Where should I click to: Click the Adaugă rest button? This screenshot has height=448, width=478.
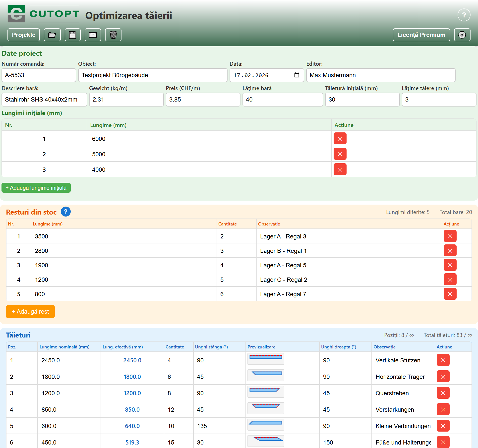(30, 312)
